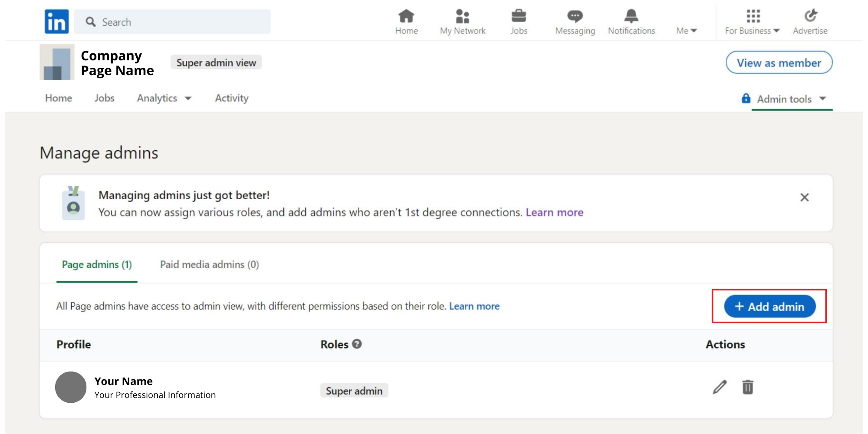
Task: Open Messaging via the chat bubble icon
Action: [574, 17]
